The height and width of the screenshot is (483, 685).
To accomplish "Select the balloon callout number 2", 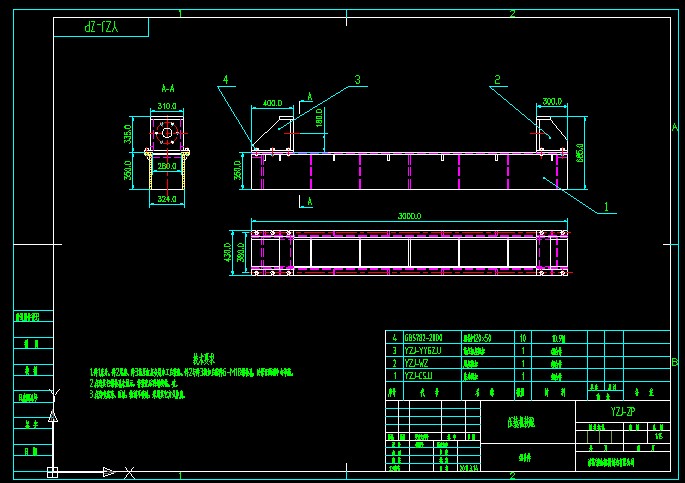I will pos(496,79).
